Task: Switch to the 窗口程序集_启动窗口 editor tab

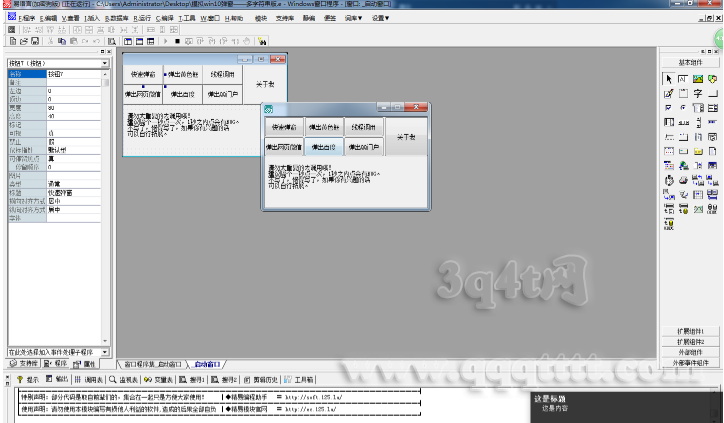Action: (152, 364)
